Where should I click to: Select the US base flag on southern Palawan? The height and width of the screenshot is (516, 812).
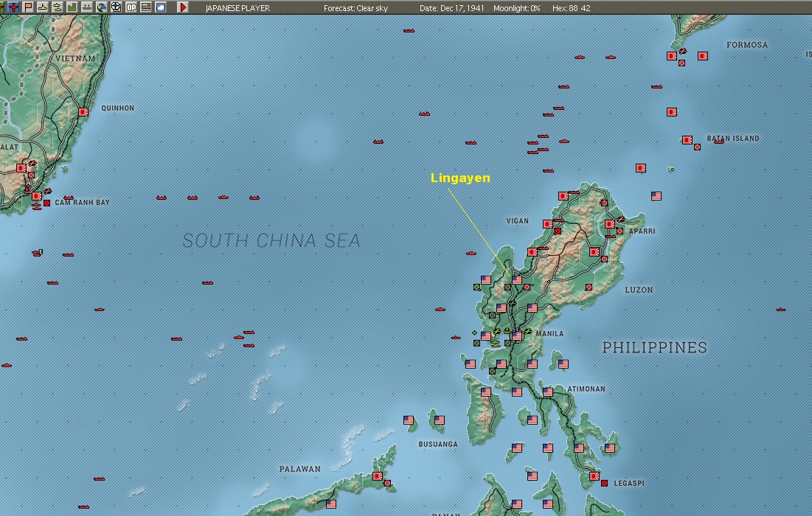[x=331, y=503]
